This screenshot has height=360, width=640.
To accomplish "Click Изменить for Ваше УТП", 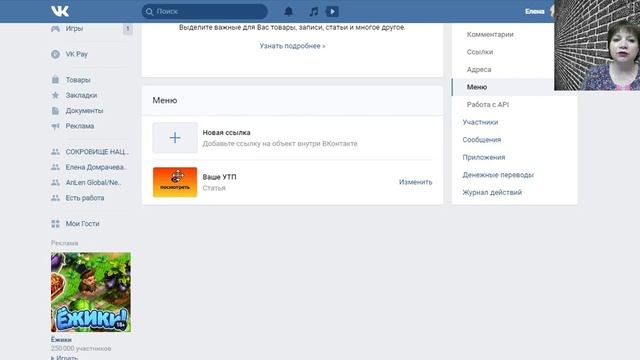I will (x=416, y=182).
